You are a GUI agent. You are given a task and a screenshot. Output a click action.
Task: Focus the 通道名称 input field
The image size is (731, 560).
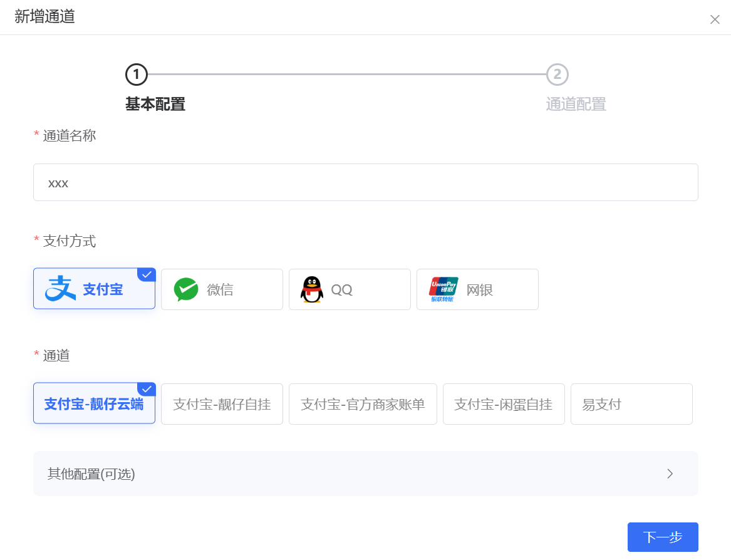[366, 182]
